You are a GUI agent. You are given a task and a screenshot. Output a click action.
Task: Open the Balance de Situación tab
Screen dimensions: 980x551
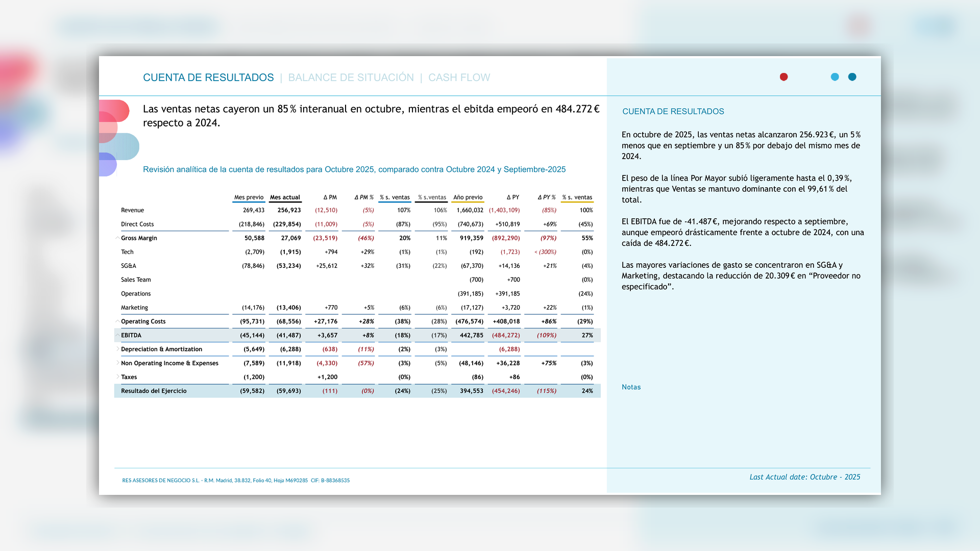pyautogui.click(x=351, y=78)
